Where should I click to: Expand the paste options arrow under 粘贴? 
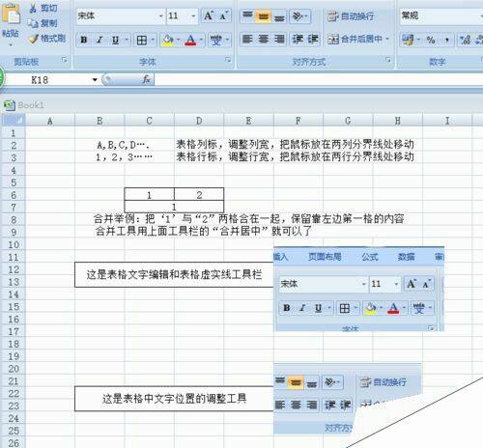11,44
